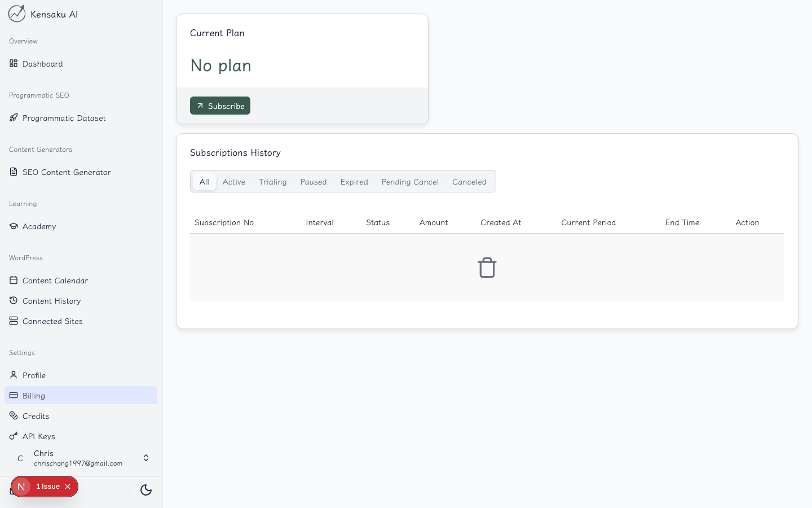Switch to the All subscriptions tab
The width and height of the screenshot is (812, 508).
pyautogui.click(x=204, y=182)
